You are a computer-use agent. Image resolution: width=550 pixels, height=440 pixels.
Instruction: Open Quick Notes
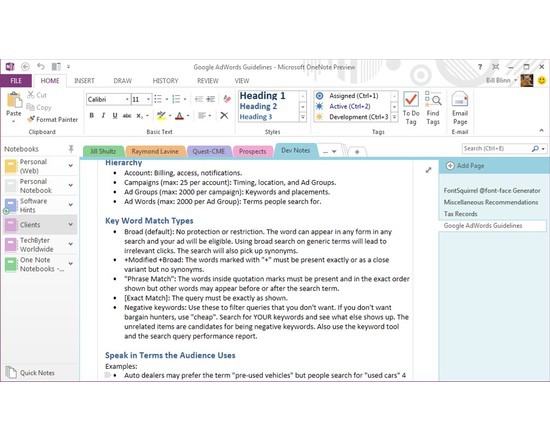(x=30, y=373)
